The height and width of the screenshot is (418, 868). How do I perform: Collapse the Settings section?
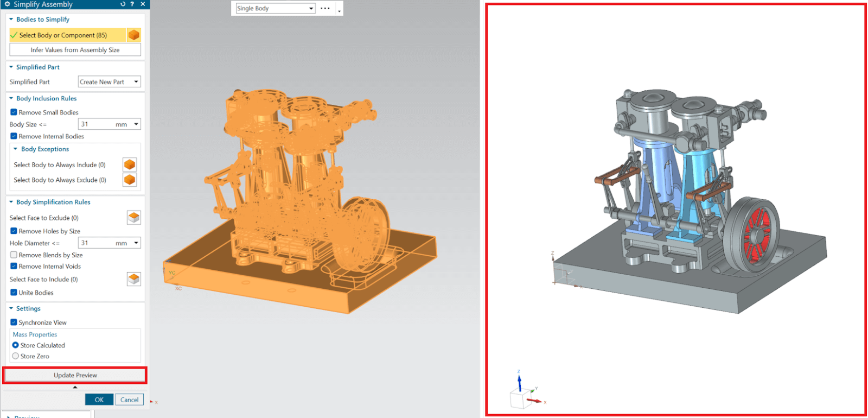click(x=11, y=308)
